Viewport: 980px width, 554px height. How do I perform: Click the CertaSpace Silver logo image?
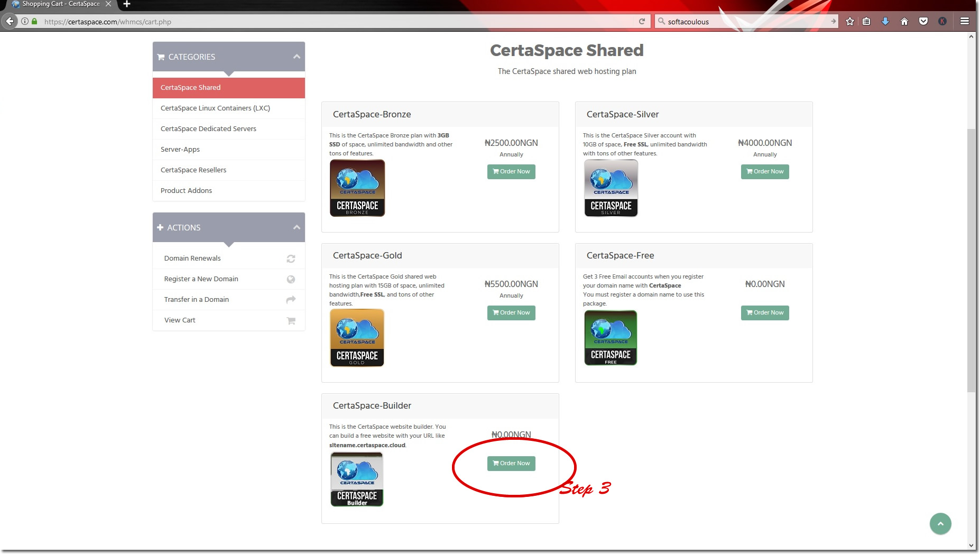pos(611,188)
